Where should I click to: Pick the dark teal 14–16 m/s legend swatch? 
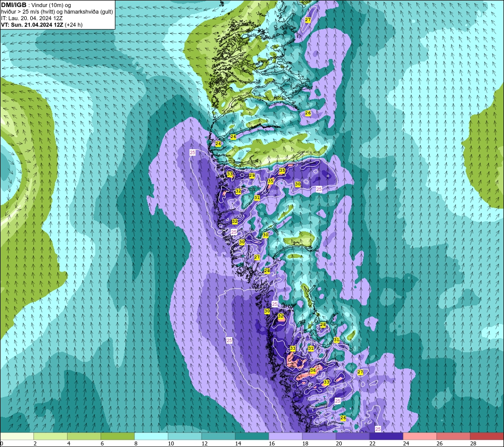(252, 436)
